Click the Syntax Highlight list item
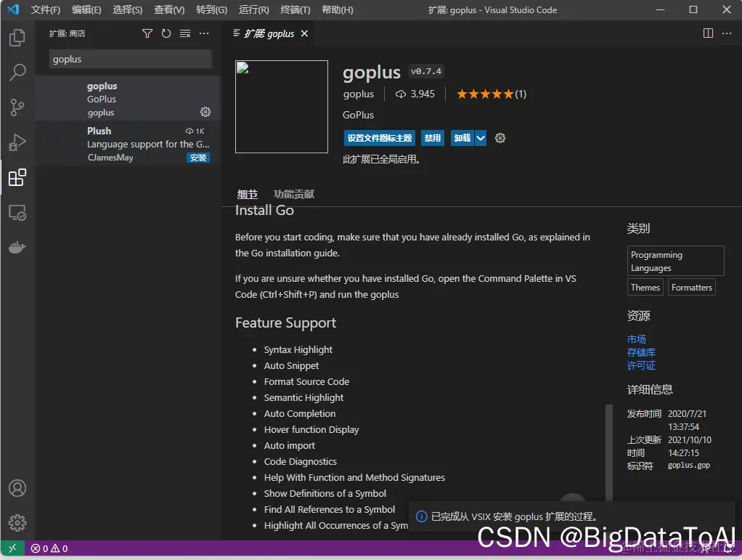Image resolution: width=742 pixels, height=560 pixels. (298, 349)
